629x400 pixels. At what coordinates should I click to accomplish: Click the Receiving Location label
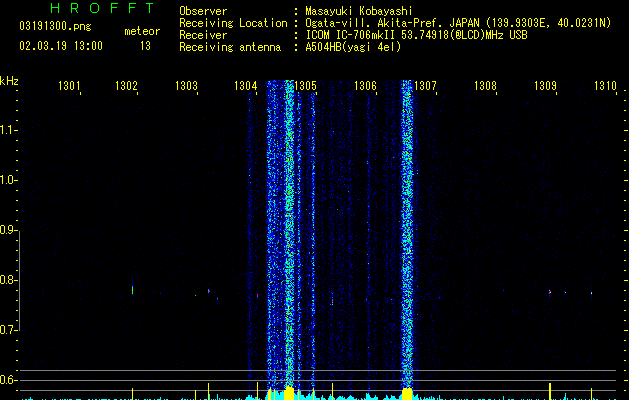coord(233,23)
